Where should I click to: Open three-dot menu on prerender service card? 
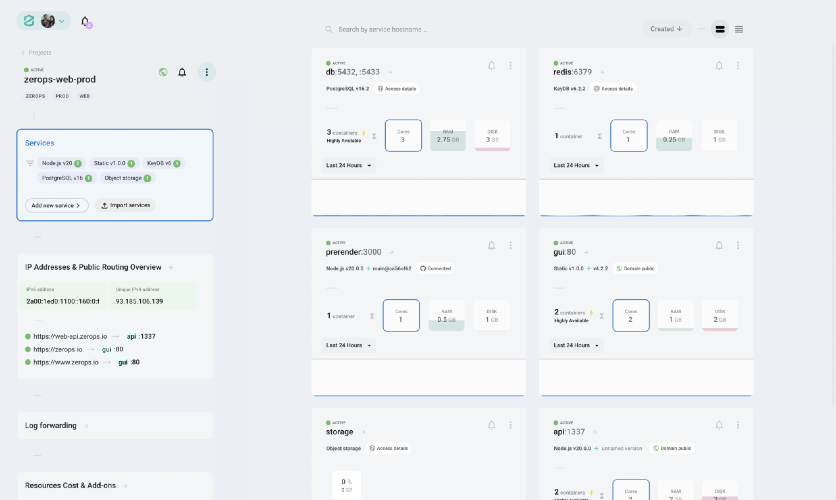point(510,245)
